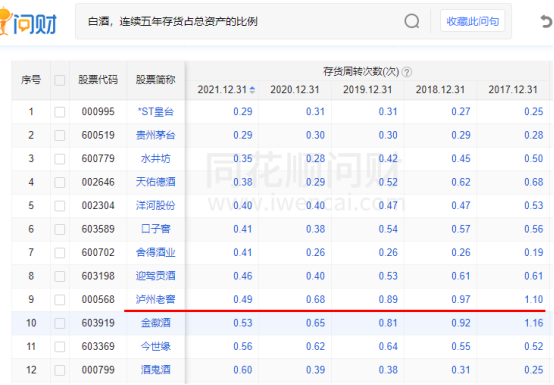554x385 pixels.
Task: Click 舍得酒业 2017 value 0.19
Action: (x=534, y=253)
